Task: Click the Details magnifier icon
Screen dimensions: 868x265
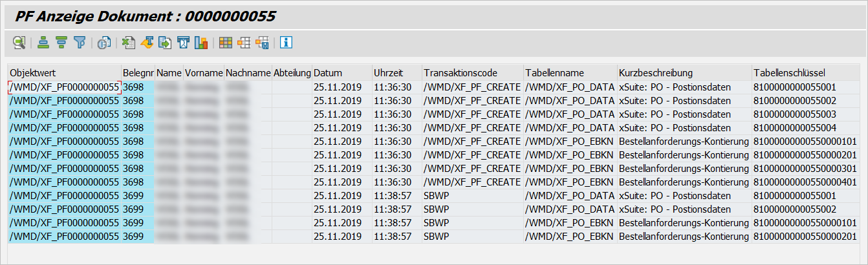Action: (19, 43)
